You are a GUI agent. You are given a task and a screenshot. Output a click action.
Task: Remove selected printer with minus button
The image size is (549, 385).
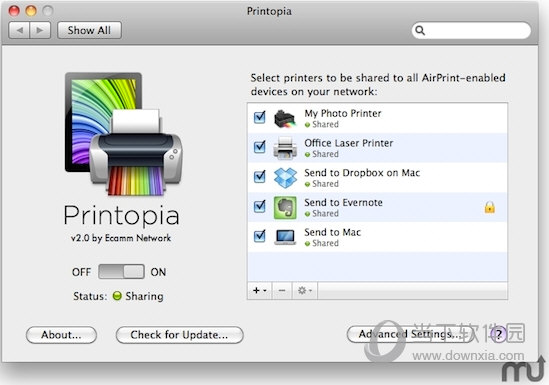282,290
